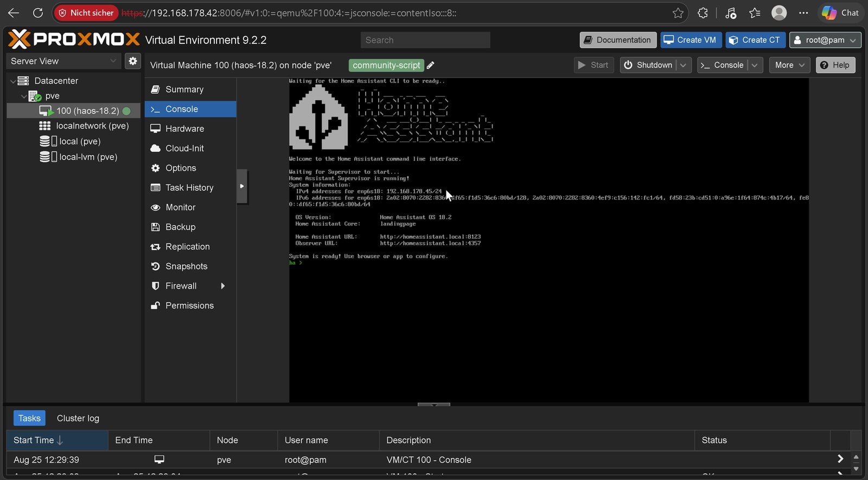Bookmark this page with the star icon
Image resolution: width=868 pixels, height=480 pixels.
(x=678, y=13)
